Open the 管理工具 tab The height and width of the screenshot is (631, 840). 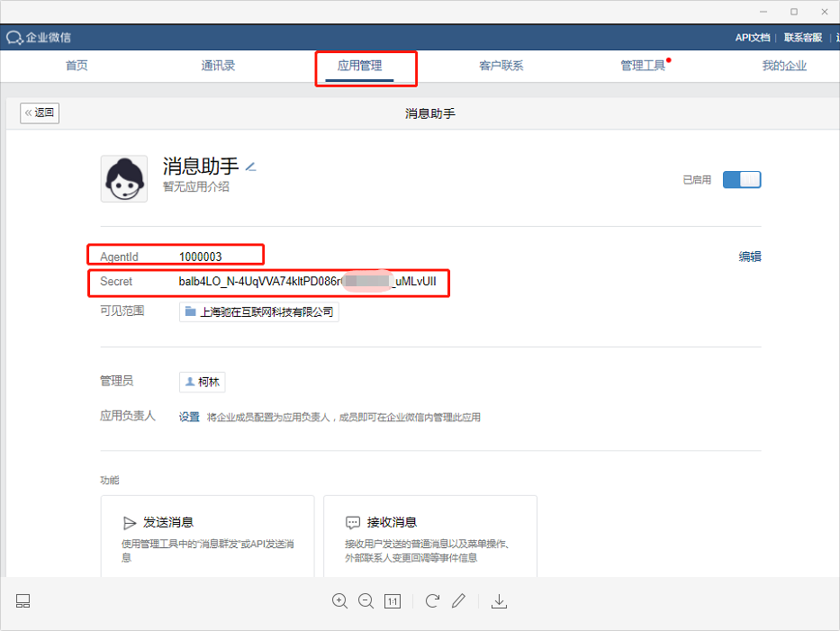642,66
